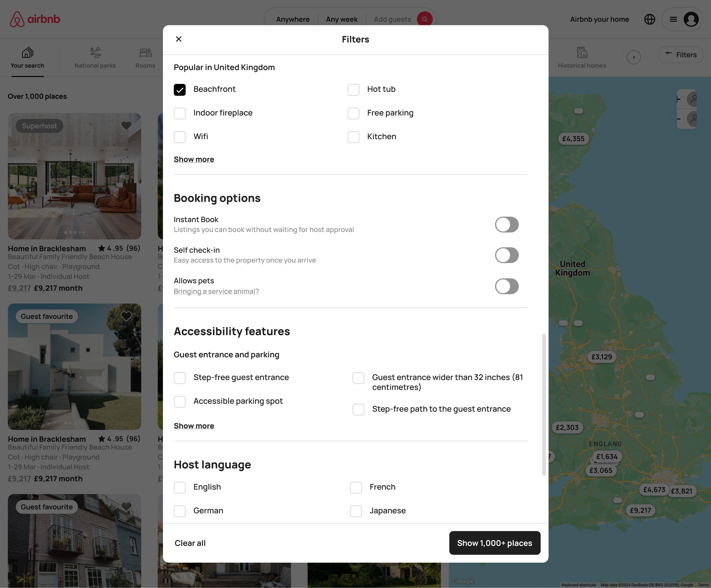
Task: Expand Show more under accessibility features
Action: pyautogui.click(x=194, y=426)
